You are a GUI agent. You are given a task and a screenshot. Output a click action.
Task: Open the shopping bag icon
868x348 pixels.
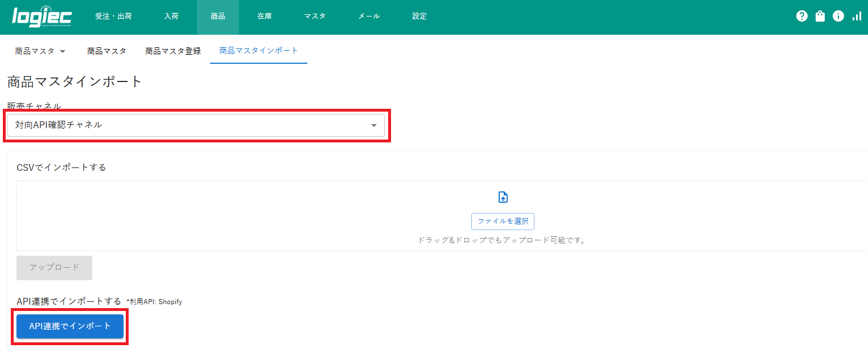point(820,17)
